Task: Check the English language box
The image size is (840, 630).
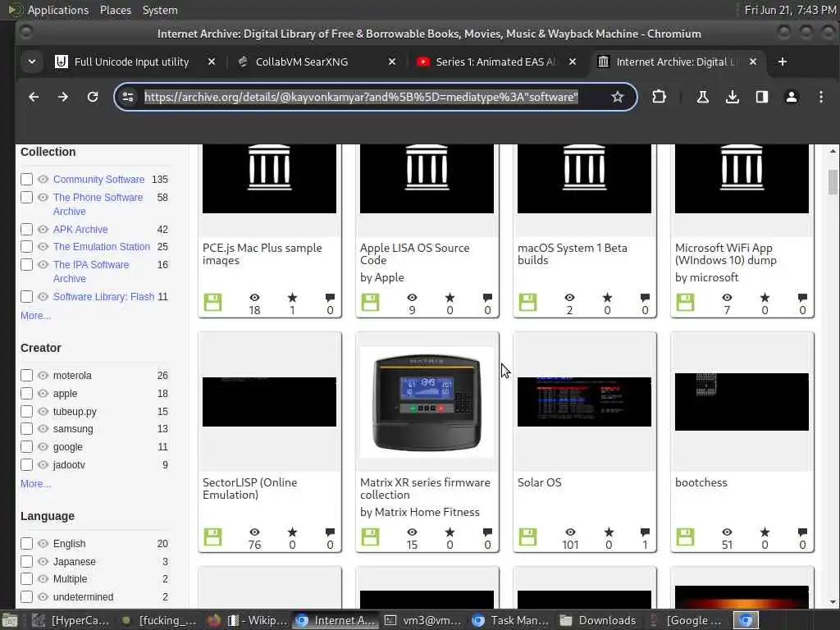Action: [26, 544]
